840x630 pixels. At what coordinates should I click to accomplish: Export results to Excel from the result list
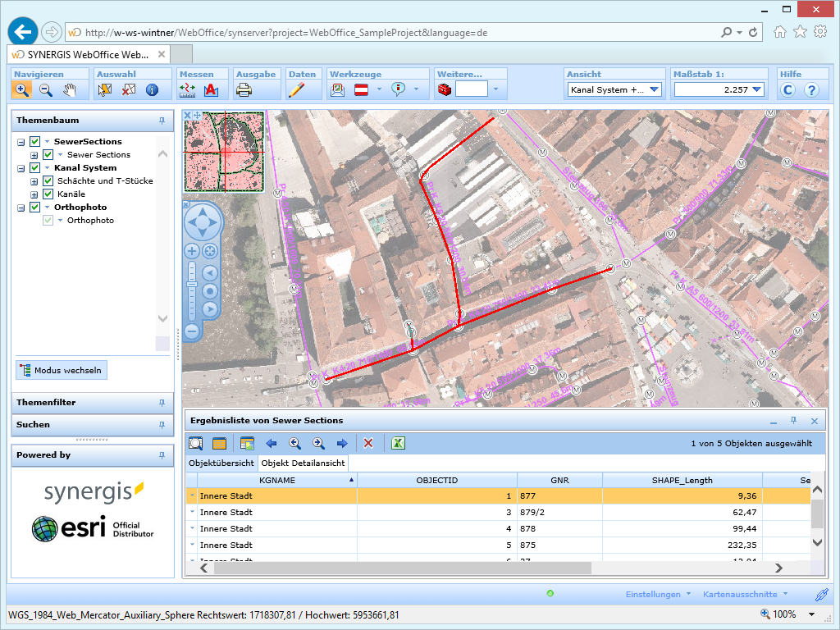pos(398,443)
